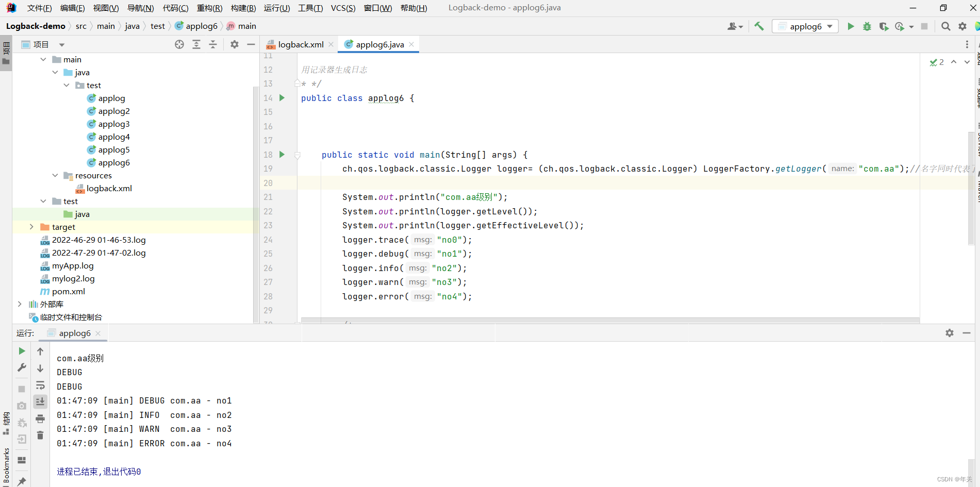Clear console output with trash icon
This screenshot has width=980, height=487.
tap(40, 435)
